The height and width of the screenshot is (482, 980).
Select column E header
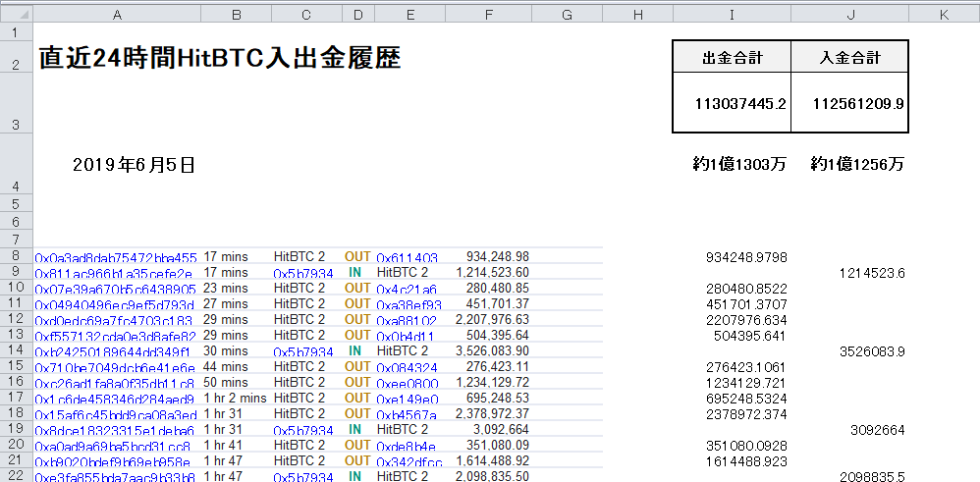coord(409,15)
